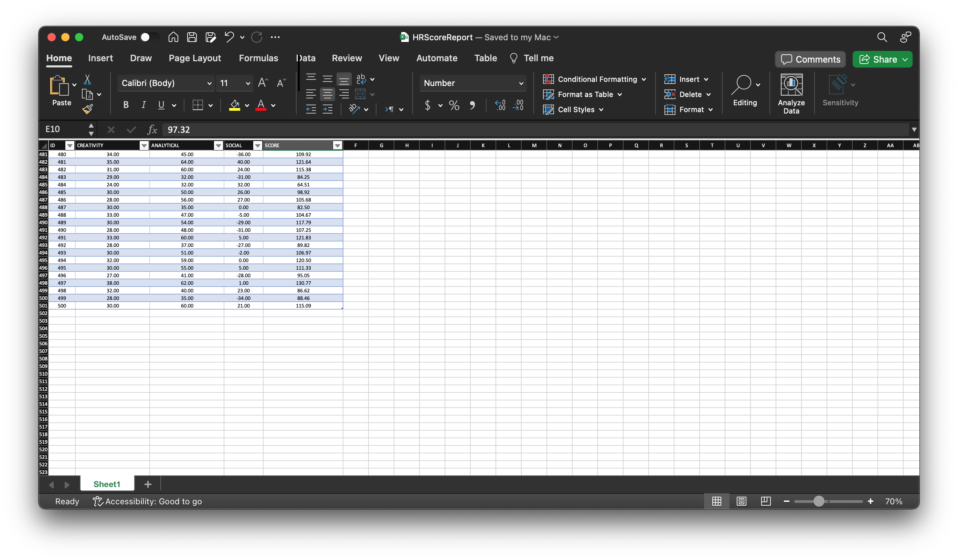This screenshot has width=958, height=560.
Task: Click the Format Painter brush icon
Action: [87, 109]
